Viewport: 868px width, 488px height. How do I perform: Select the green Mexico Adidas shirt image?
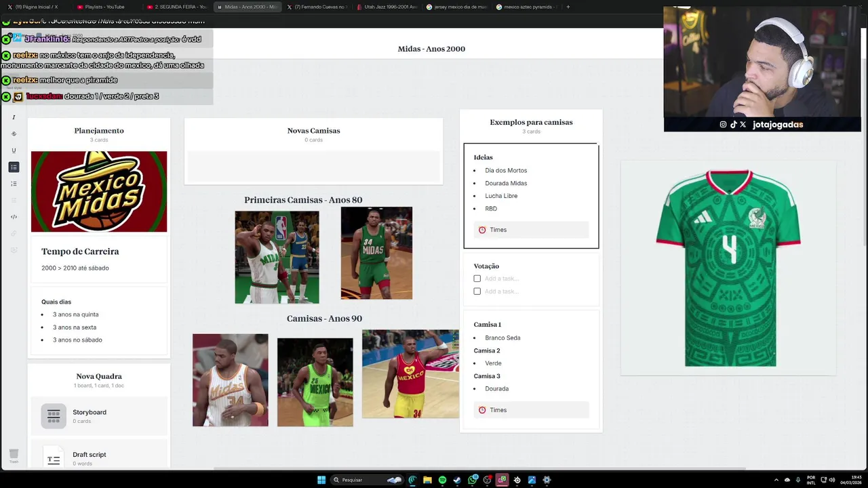coord(728,268)
